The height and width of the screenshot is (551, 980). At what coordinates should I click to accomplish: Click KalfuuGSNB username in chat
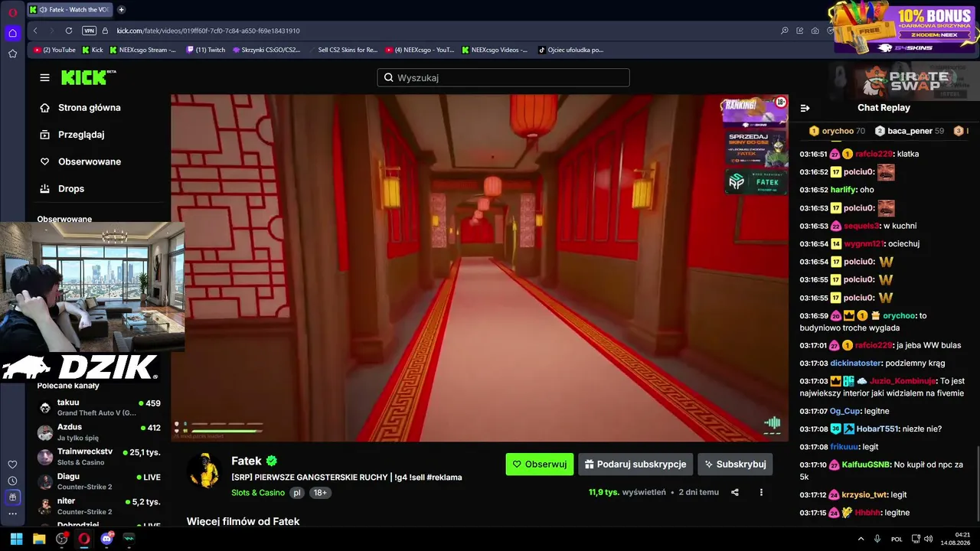pos(865,465)
